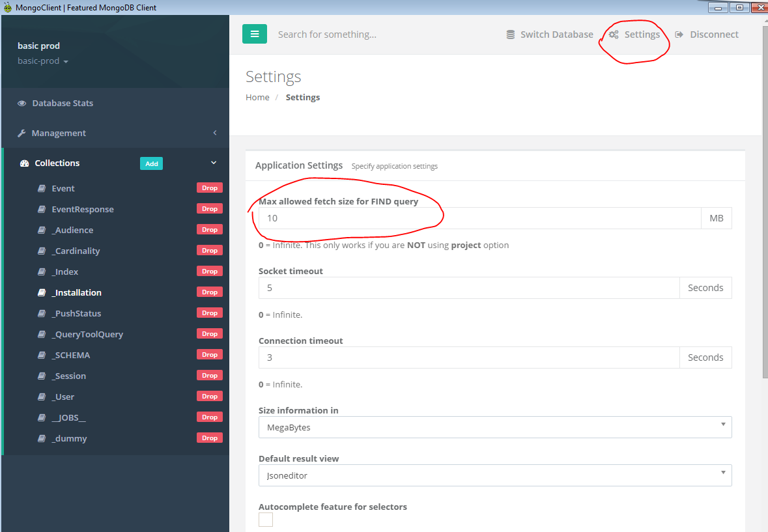
Task: Click the Collections palette icon
Action: pos(25,163)
